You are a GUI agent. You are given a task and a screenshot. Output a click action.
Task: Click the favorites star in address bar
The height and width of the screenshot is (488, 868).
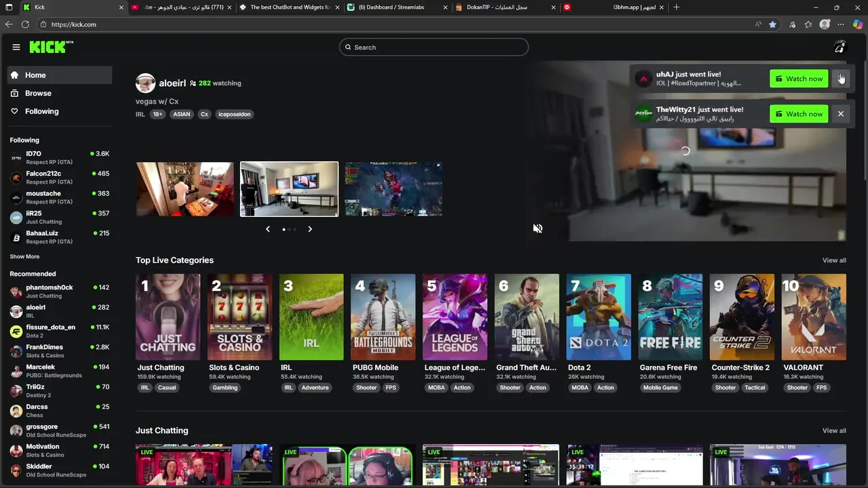click(773, 24)
